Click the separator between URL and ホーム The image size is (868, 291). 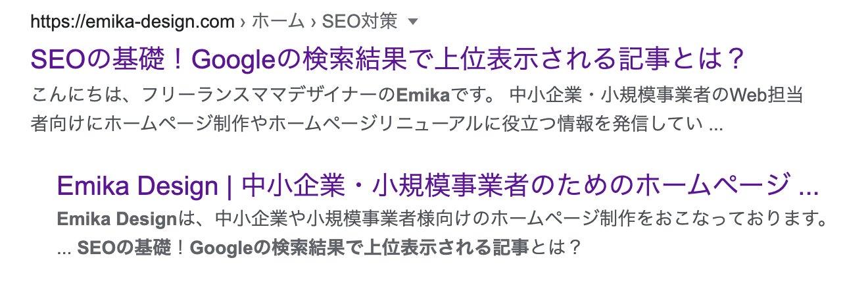[x=243, y=22]
